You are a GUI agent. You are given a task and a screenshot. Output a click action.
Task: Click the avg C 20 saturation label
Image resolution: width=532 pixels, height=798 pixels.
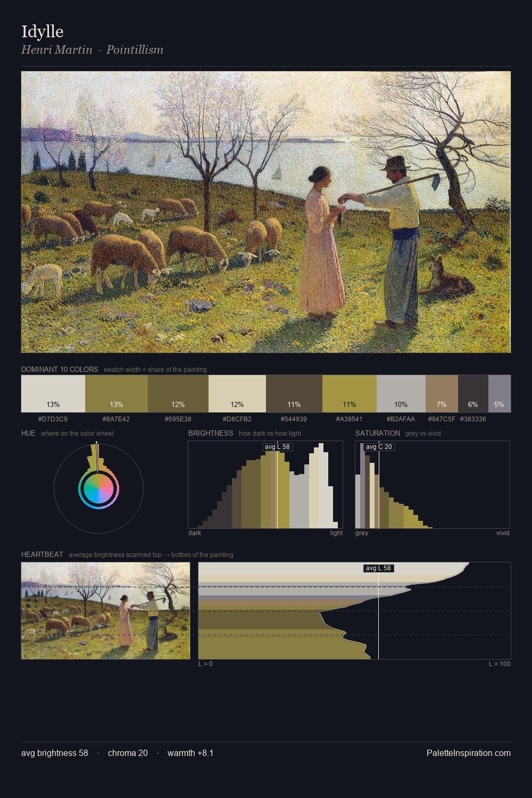click(x=379, y=447)
